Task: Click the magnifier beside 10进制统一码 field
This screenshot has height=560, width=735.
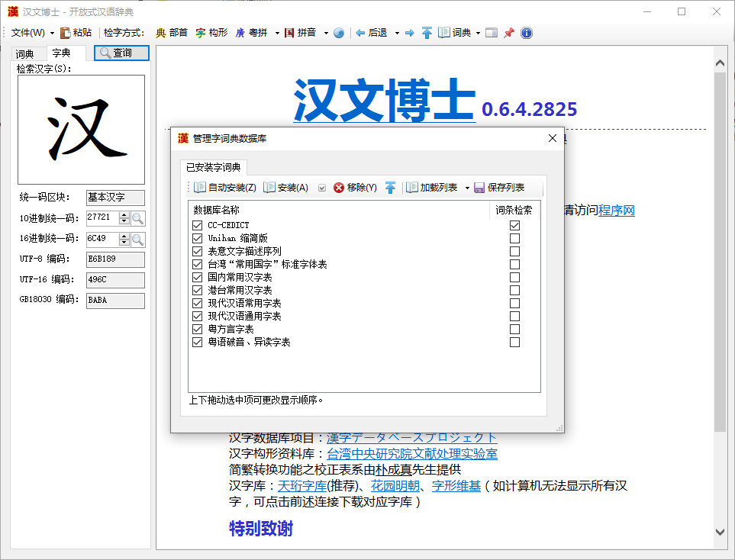Action: click(138, 218)
